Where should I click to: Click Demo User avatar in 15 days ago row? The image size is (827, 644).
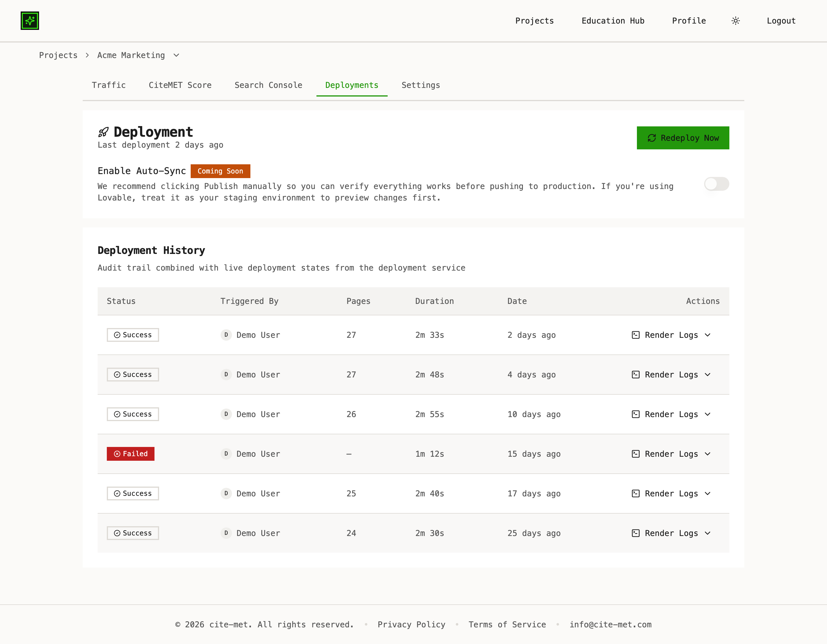[x=226, y=454]
